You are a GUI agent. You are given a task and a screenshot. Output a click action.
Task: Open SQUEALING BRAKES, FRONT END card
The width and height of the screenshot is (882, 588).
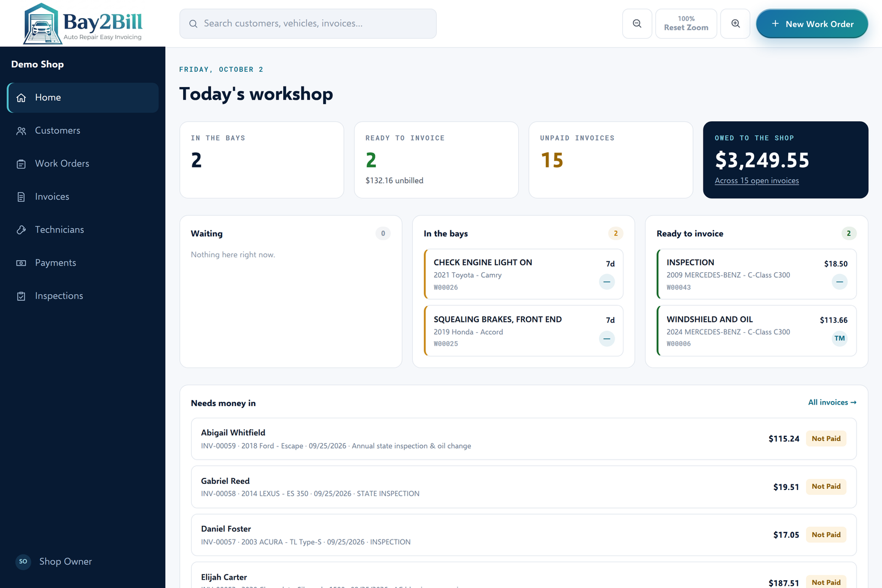(524, 331)
